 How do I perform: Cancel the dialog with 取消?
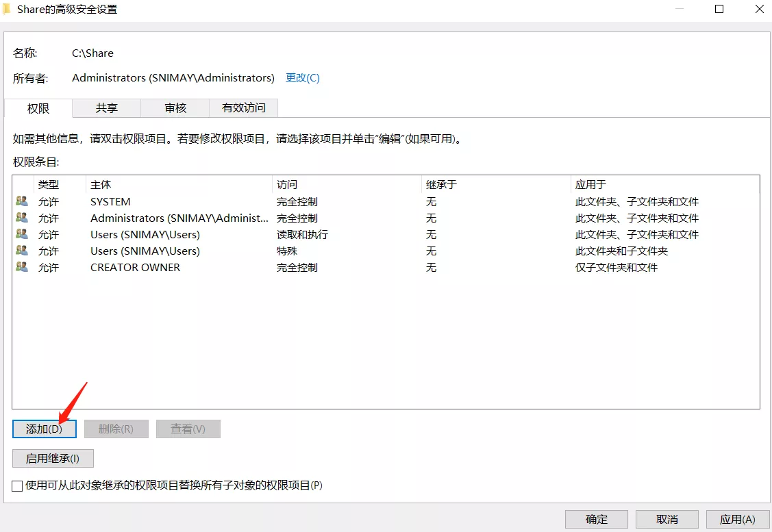tap(667, 519)
